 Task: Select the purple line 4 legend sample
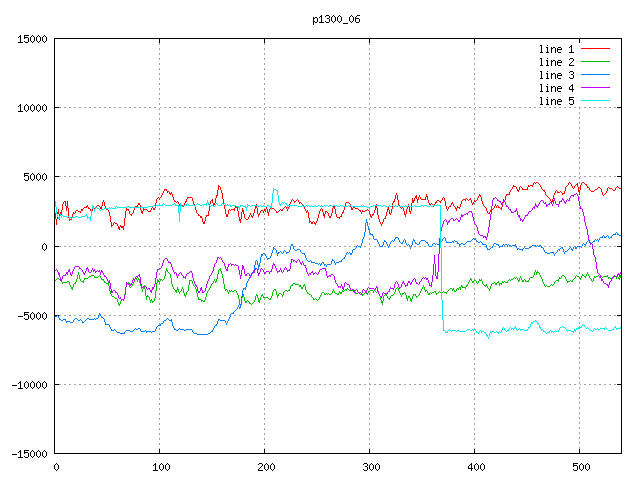596,88
